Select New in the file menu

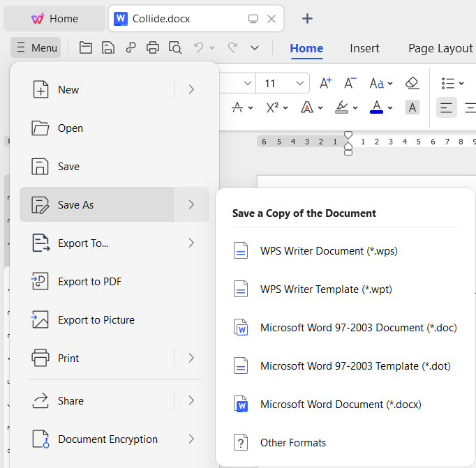(97, 89)
